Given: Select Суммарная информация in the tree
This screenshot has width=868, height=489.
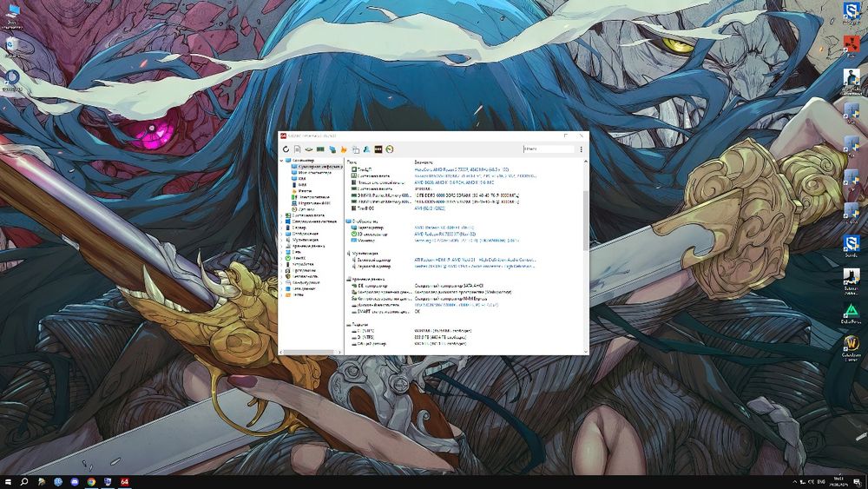Looking at the screenshot, I should coord(319,167).
